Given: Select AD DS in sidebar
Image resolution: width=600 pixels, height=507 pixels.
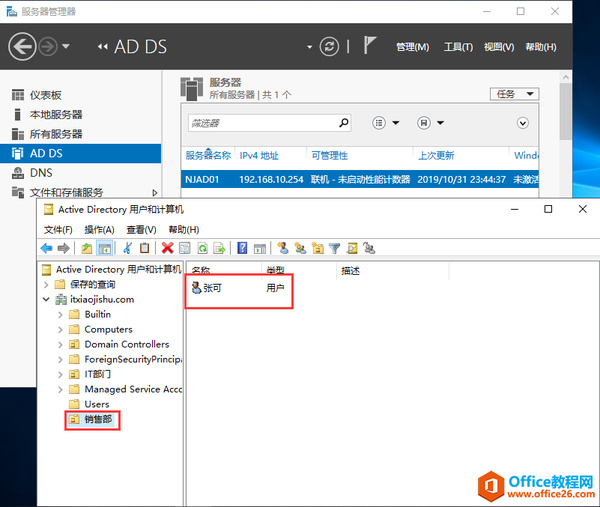Looking at the screenshot, I should [80, 153].
